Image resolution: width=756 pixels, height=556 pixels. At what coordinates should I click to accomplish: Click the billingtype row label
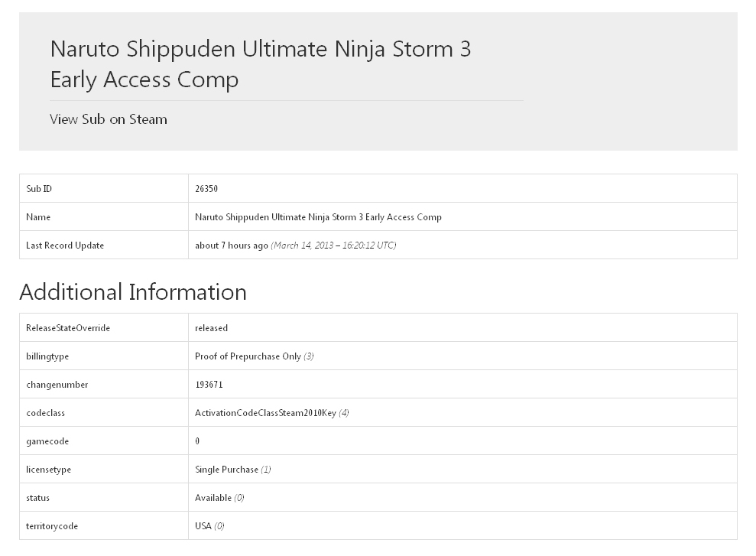[47, 356]
